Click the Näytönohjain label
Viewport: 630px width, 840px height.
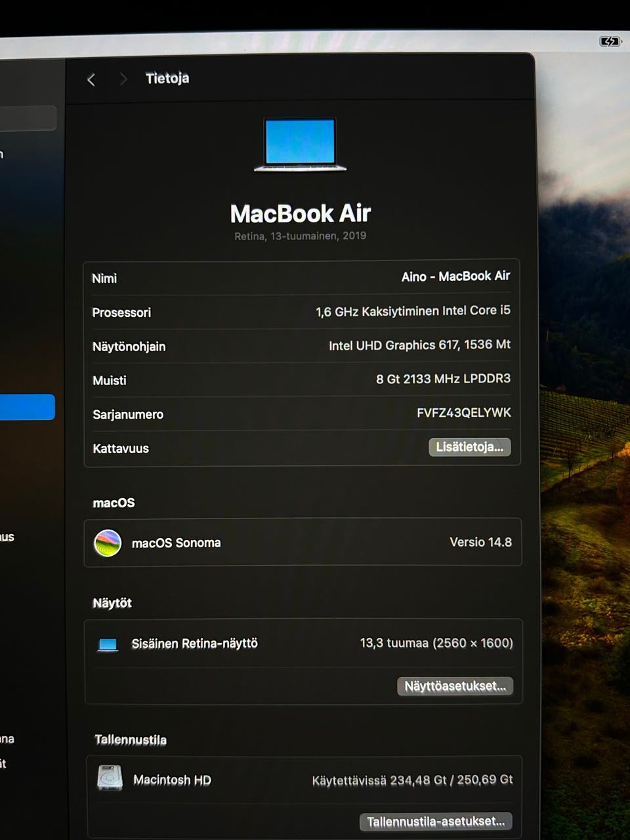click(129, 346)
